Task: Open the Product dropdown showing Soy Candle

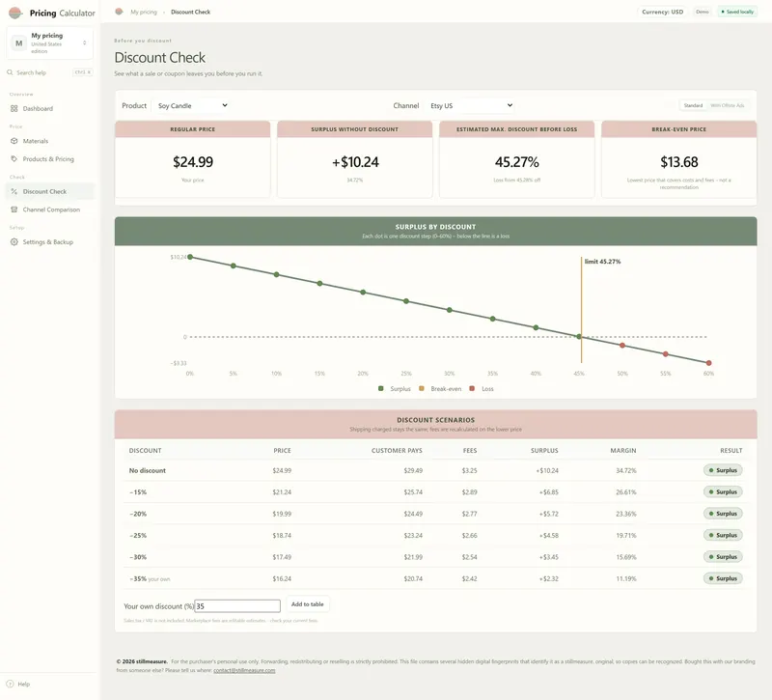Action: point(192,105)
